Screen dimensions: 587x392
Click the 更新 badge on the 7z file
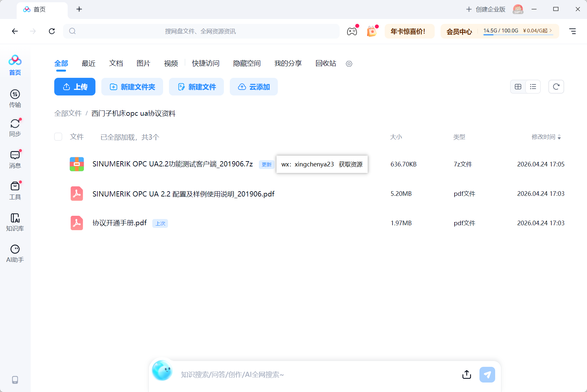267,164
